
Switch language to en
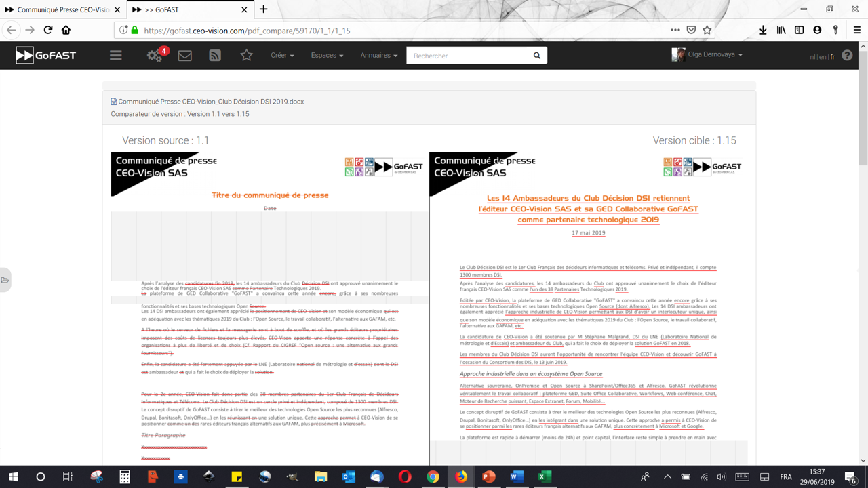823,57
